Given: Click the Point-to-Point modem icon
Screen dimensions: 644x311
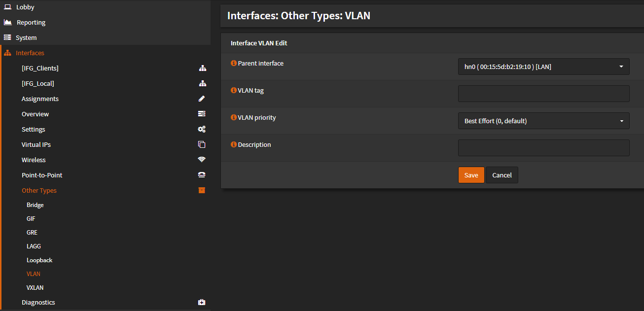Looking at the screenshot, I should [201, 175].
